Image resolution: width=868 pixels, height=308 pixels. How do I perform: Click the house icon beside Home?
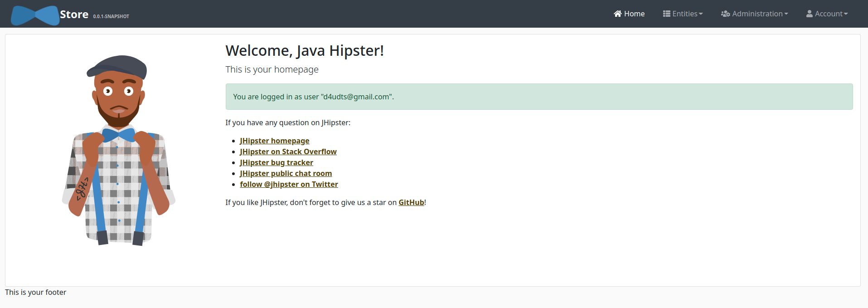coord(617,14)
